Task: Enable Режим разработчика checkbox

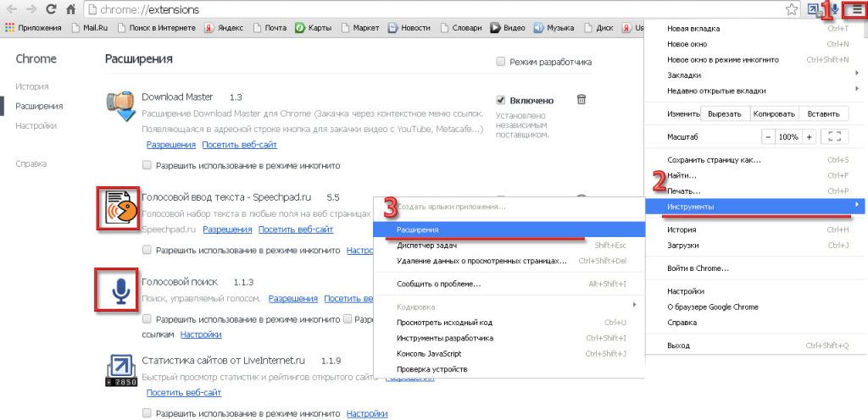Action: click(x=500, y=62)
